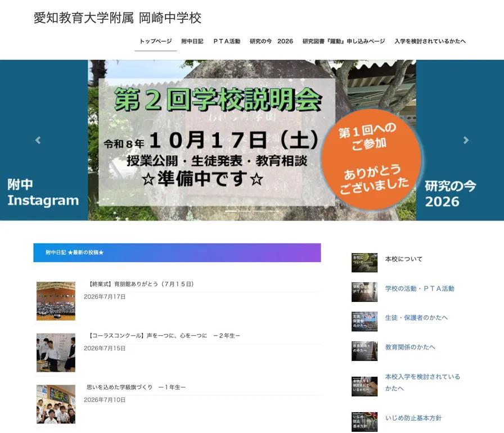Click the 附中日記 ★最新の投稿★ header bar
The image size is (504, 433).
(x=177, y=252)
